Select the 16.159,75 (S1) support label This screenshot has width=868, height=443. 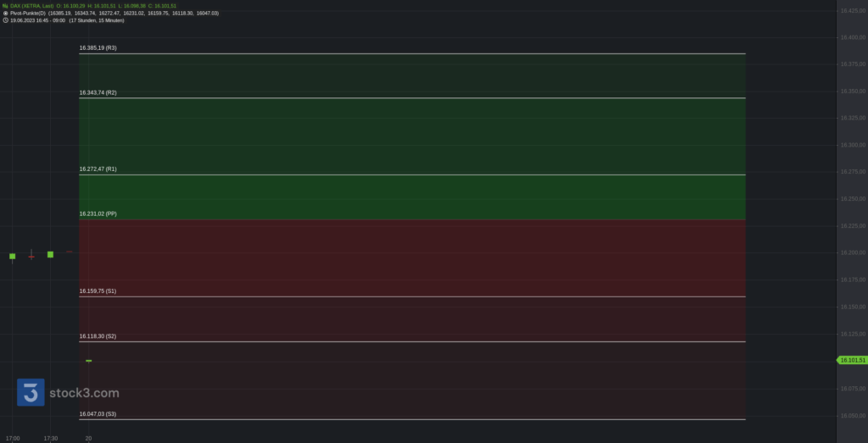(98, 291)
